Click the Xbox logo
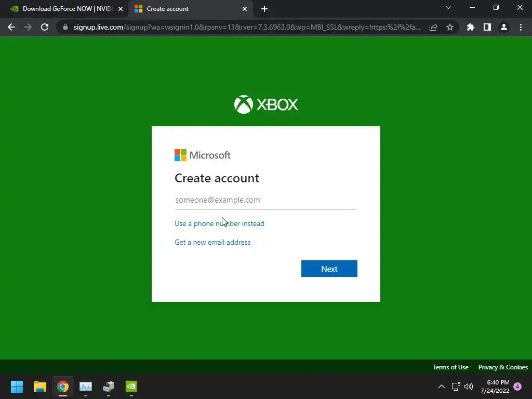Screen dimensions: 532x399 [x=266, y=104]
